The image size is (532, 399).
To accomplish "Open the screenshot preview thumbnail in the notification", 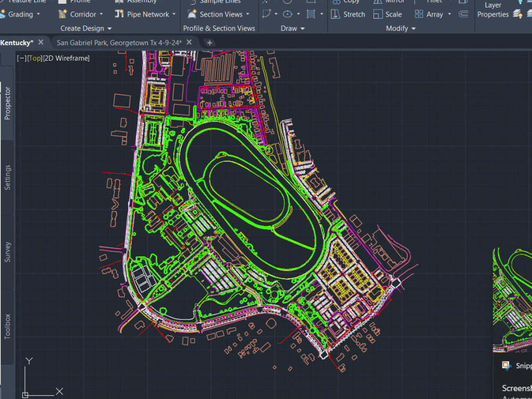I will pyautogui.click(x=512, y=300).
